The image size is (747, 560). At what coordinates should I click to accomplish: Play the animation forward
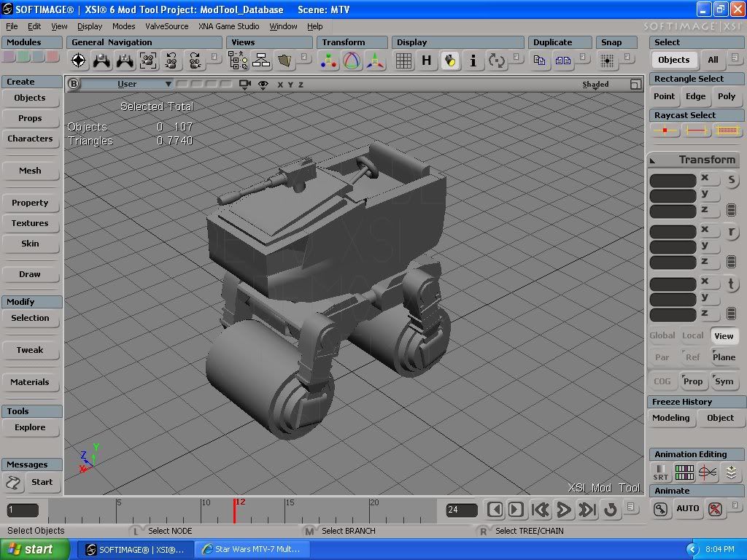(x=564, y=510)
